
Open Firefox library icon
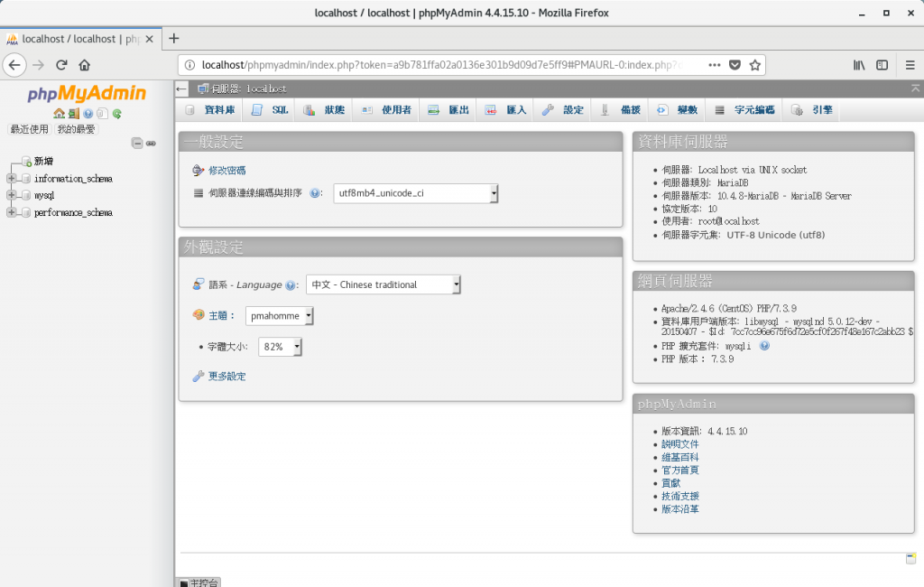pos(859,65)
